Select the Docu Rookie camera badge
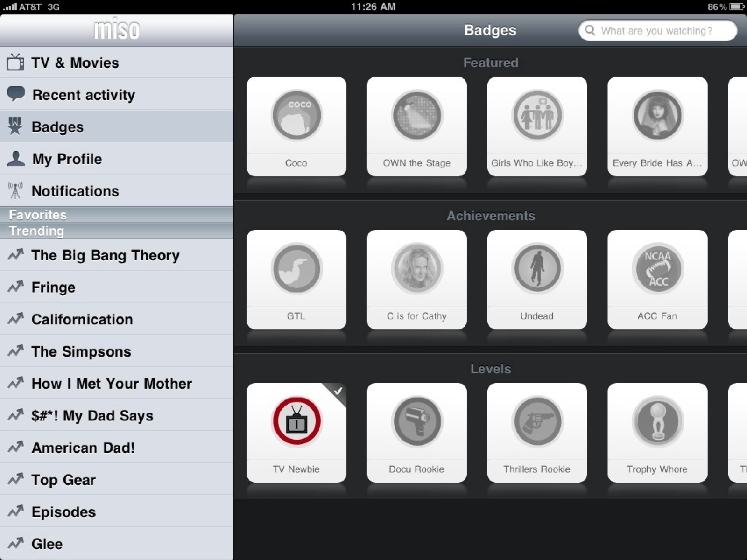 tap(416, 432)
